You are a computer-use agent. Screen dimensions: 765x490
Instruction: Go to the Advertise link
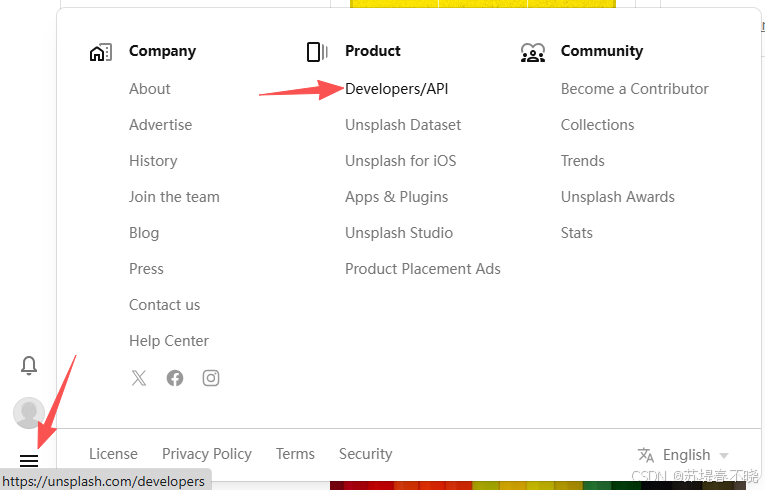point(161,125)
